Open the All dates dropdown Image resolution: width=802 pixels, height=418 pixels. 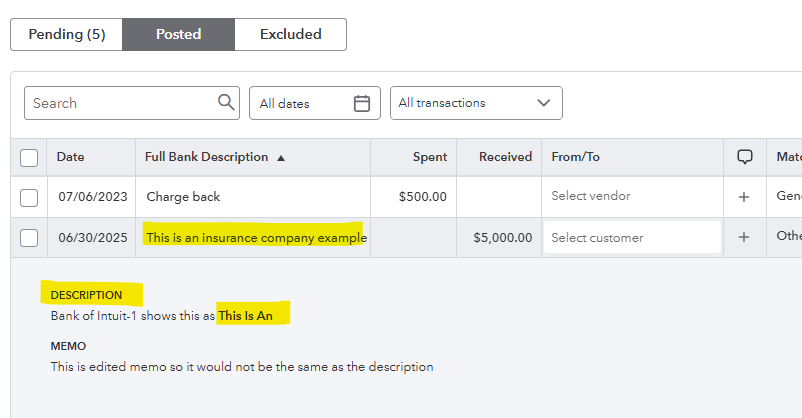314,103
